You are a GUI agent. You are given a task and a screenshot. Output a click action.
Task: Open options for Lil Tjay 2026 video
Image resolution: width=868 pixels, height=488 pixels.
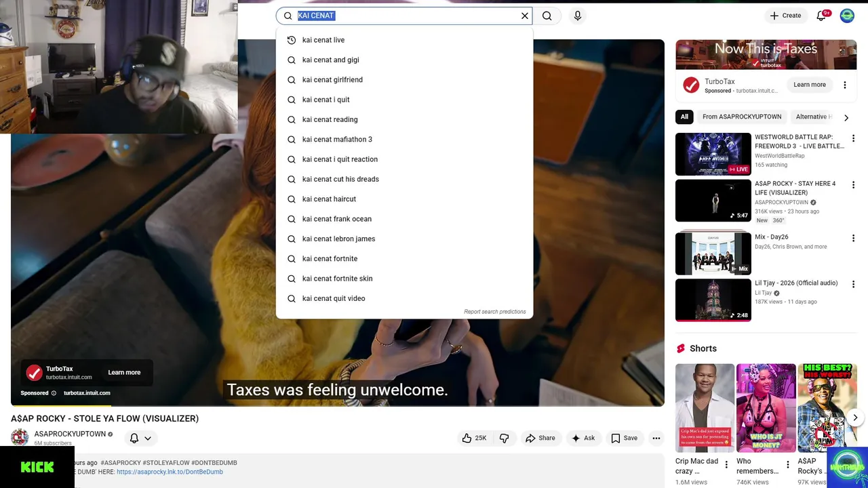[x=854, y=285]
